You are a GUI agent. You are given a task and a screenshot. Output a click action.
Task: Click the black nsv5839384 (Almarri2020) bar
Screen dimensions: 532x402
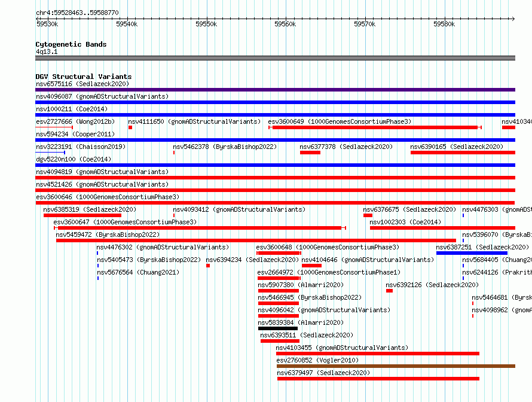[278, 328]
